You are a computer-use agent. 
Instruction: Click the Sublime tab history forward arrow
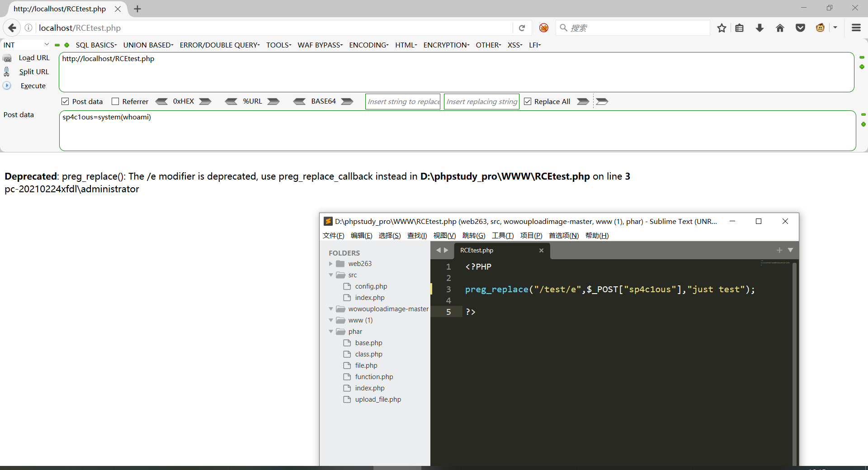pos(446,250)
